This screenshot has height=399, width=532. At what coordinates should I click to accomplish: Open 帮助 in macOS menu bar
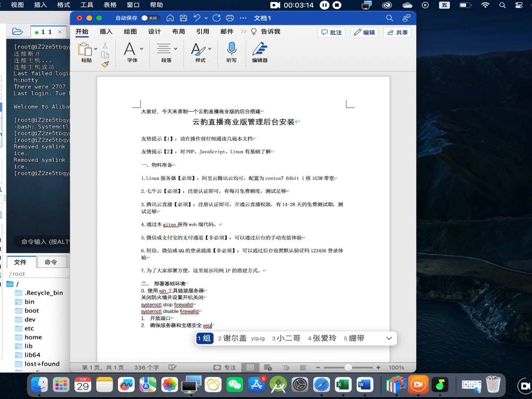coord(156,5)
